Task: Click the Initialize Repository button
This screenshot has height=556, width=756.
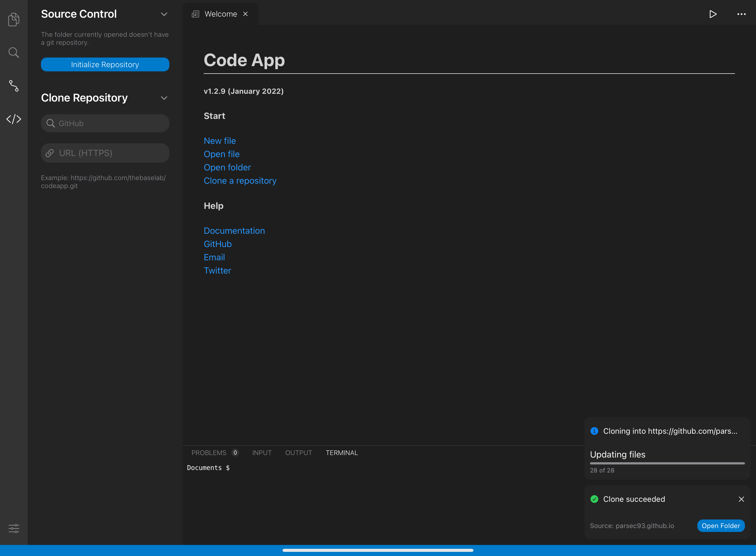Action: coord(105,64)
